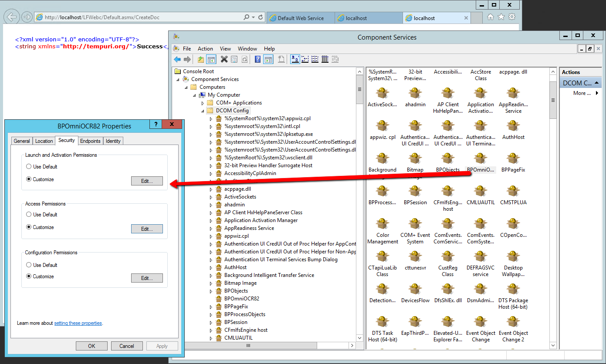Collapse the DCOM Config node
The height and width of the screenshot is (364, 606).
click(203, 111)
